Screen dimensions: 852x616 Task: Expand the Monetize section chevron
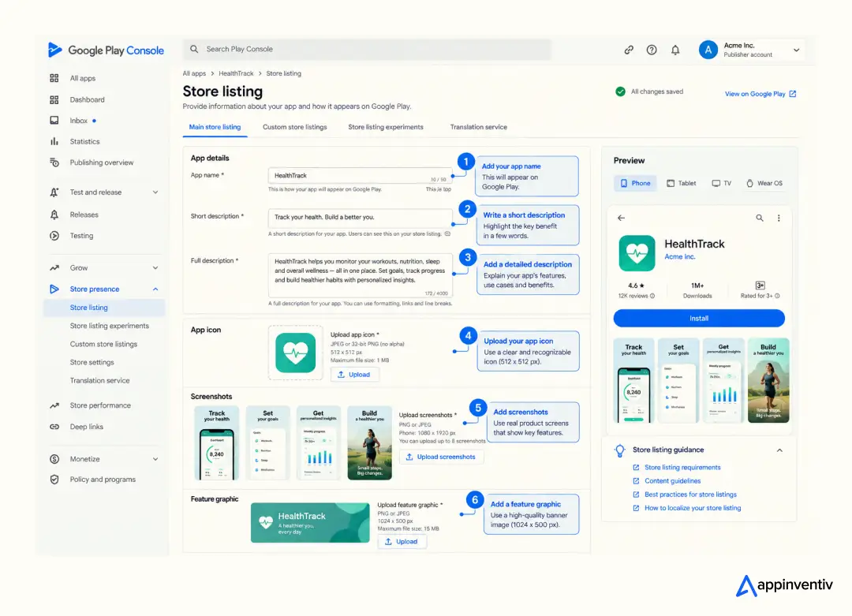(155, 459)
